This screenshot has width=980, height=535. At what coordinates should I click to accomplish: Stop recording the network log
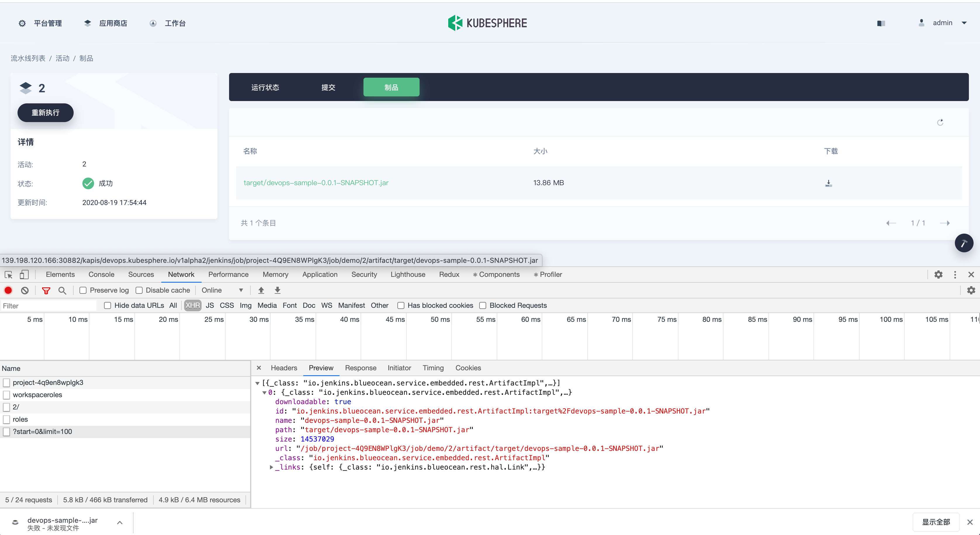[x=8, y=291]
